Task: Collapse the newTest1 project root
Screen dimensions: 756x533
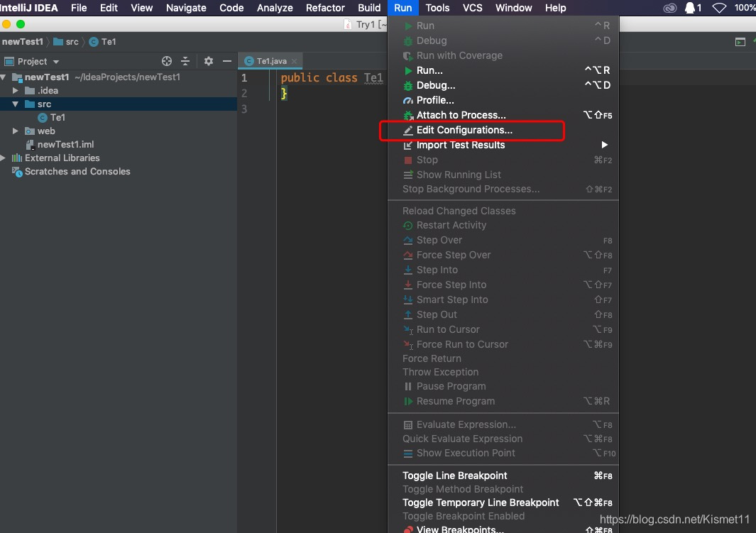Action: (4, 77)
